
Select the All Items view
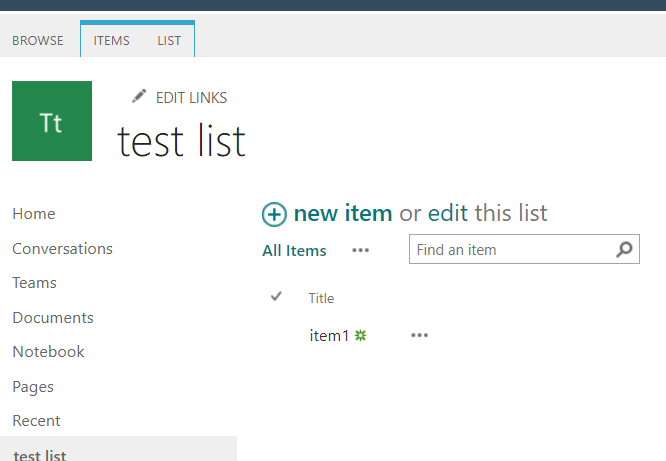click(x=294, y=251)
